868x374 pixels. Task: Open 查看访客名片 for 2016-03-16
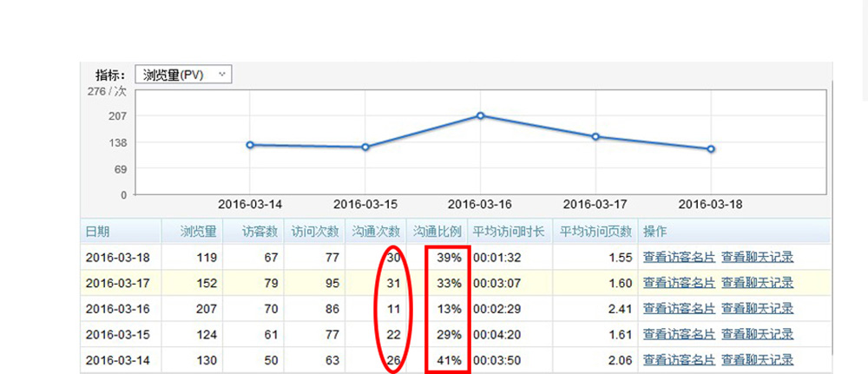(x=679, y=309)
